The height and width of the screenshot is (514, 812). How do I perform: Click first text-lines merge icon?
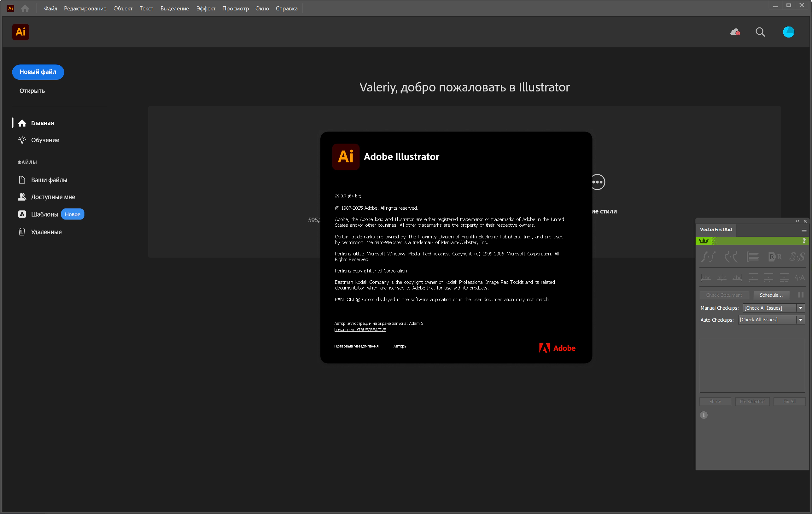(x=753, y=277)
